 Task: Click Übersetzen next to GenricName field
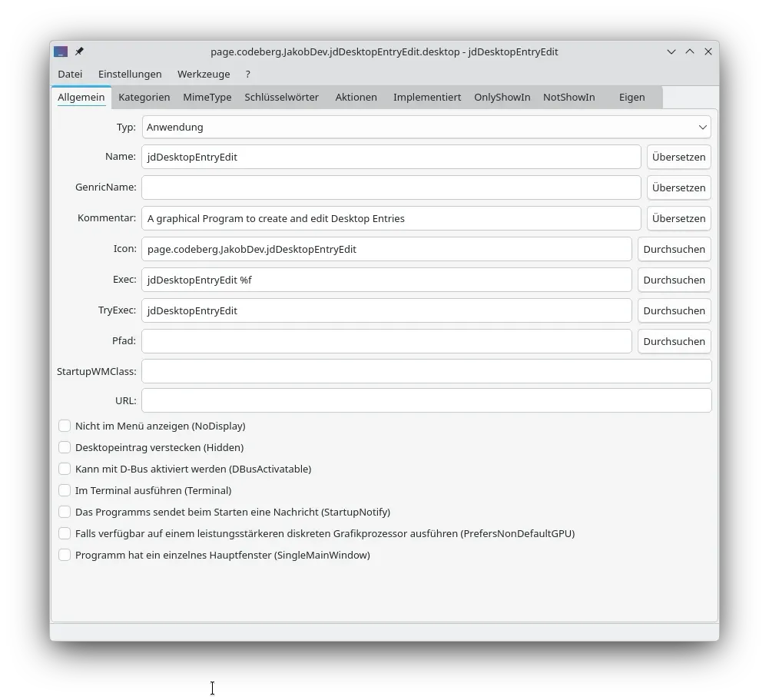[679, 188]
